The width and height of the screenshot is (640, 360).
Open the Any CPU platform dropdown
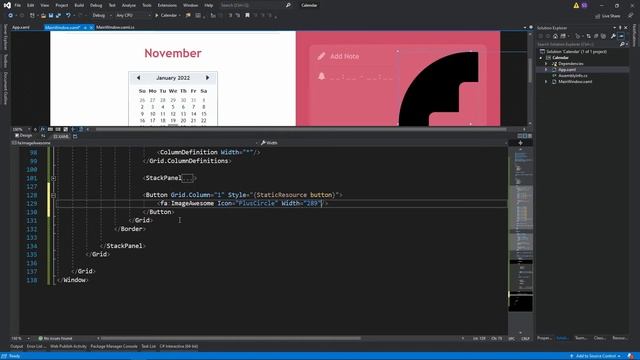[133, 16]
